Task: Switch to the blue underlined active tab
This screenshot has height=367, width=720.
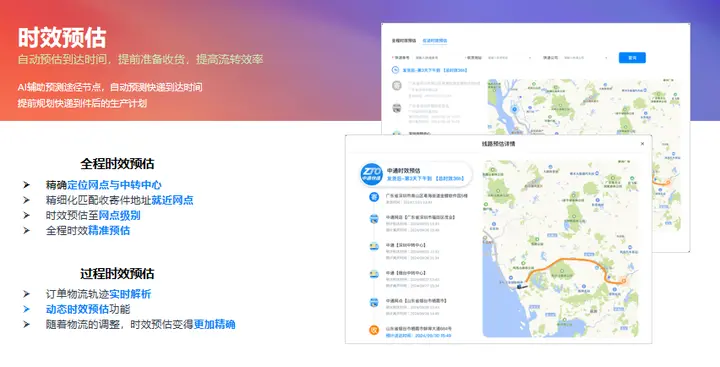Action: (435, 41)
